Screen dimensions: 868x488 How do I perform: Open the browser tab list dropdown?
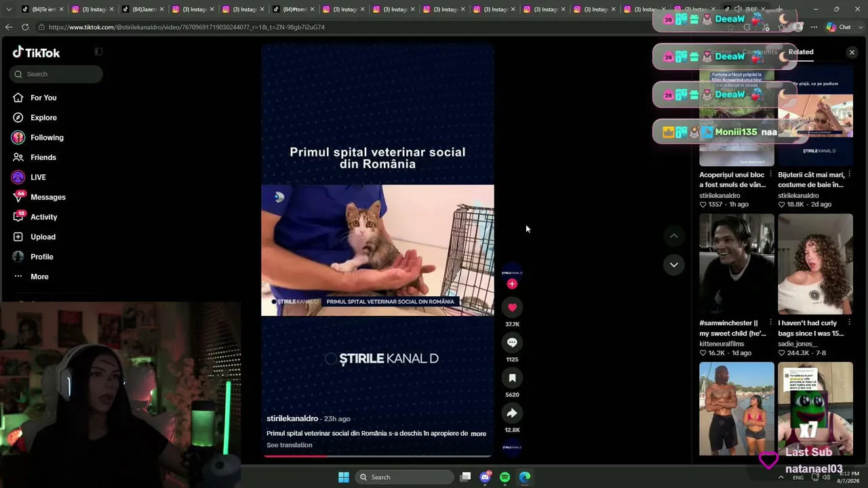pyautogui.click(x=8, y=9)
